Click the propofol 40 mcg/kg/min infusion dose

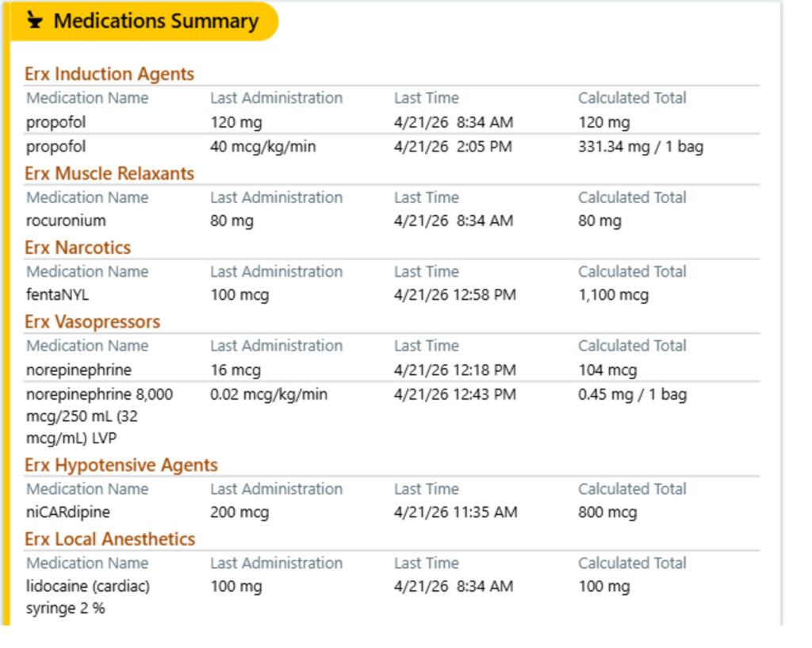pos(262,147)
